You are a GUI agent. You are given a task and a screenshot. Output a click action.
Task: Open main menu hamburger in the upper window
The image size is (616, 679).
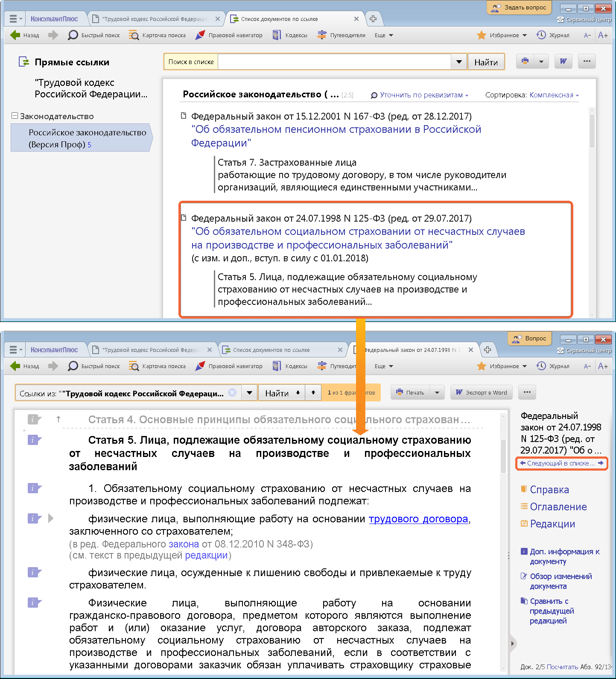click(16, 19)
